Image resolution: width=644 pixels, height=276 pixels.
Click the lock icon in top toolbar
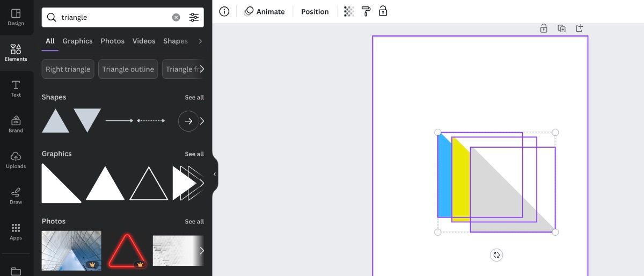pos(383,11)
